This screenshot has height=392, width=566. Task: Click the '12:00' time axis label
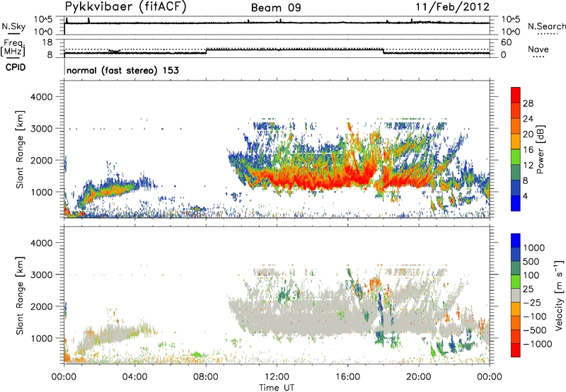coord(277,377)
